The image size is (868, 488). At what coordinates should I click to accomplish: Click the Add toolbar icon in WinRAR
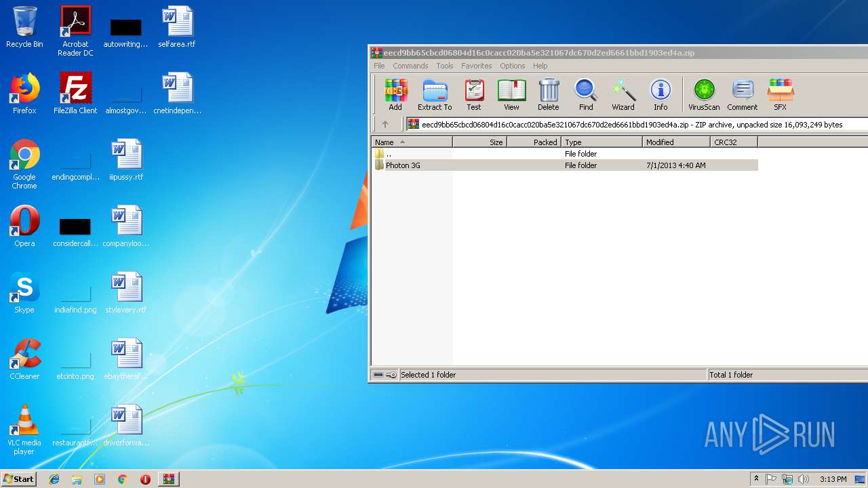[x=395, y=94]
